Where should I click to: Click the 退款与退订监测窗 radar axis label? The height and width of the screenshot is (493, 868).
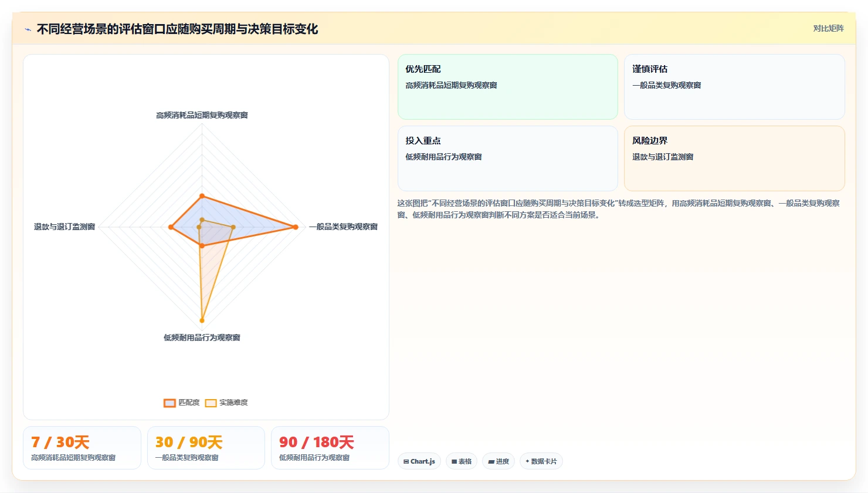pyautogui.click(x=65, y=227)
